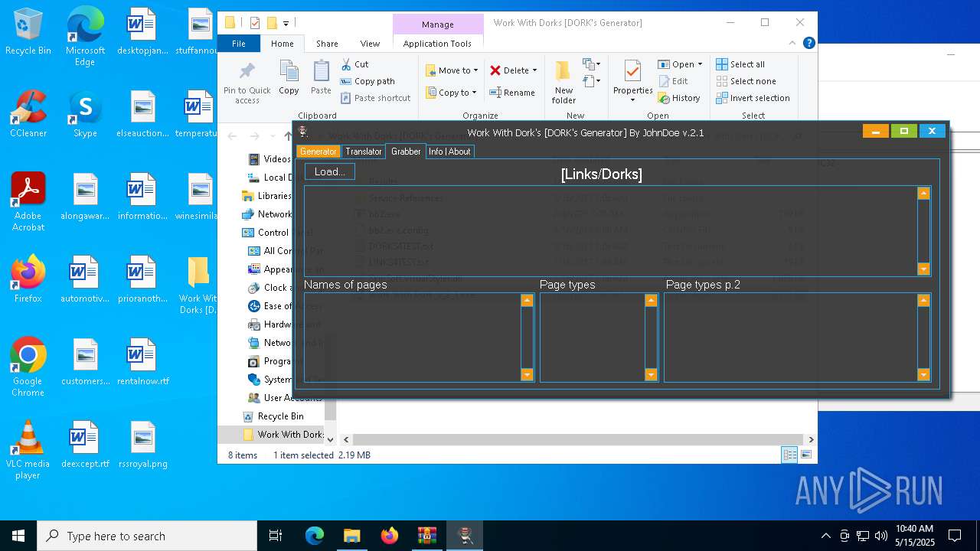Screen dimensions: 980x551
Task: Click up arrow of Names of pages scrollbar
Action: (527, 301)
